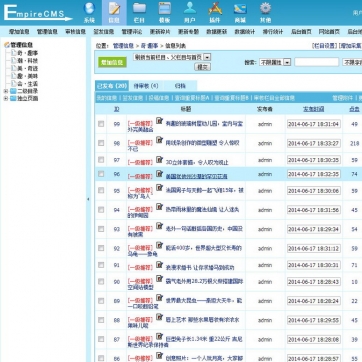The image size is (362, 362).
Task: Switch to the 归档 tab
Action: (180, 86)
